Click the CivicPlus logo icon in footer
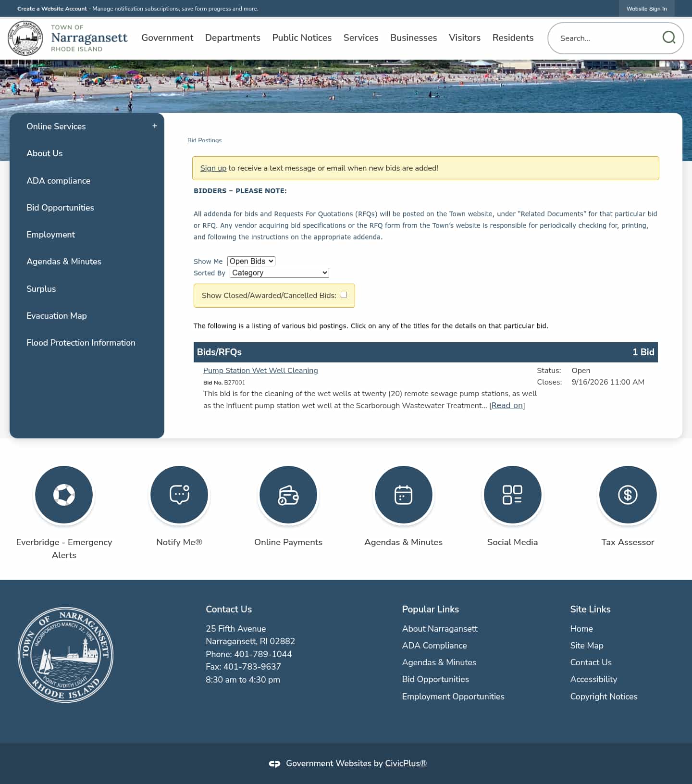This screenshot has height=784, width=692. [x=274, y=764]
